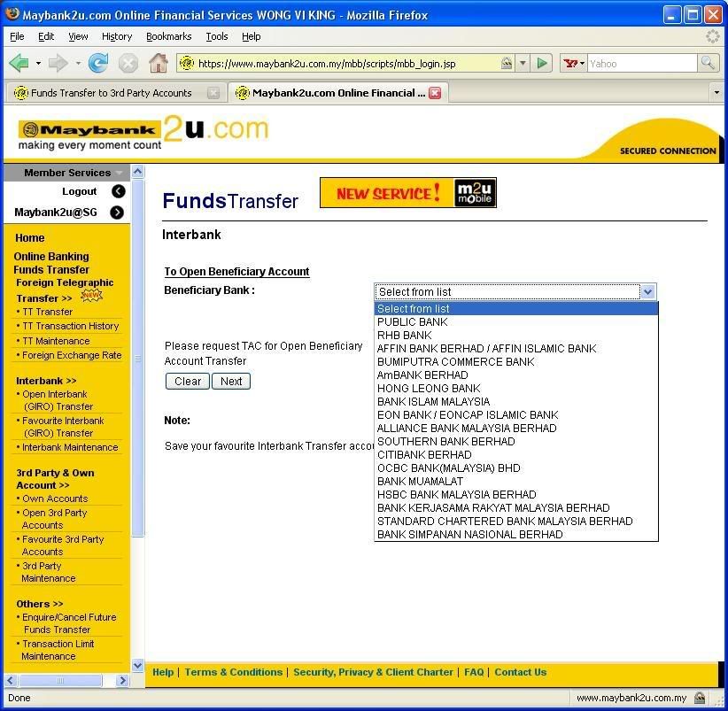Viewport: 728px width, 711px height.
Task: Click the green Go arrow button
Action: [542, 63]
